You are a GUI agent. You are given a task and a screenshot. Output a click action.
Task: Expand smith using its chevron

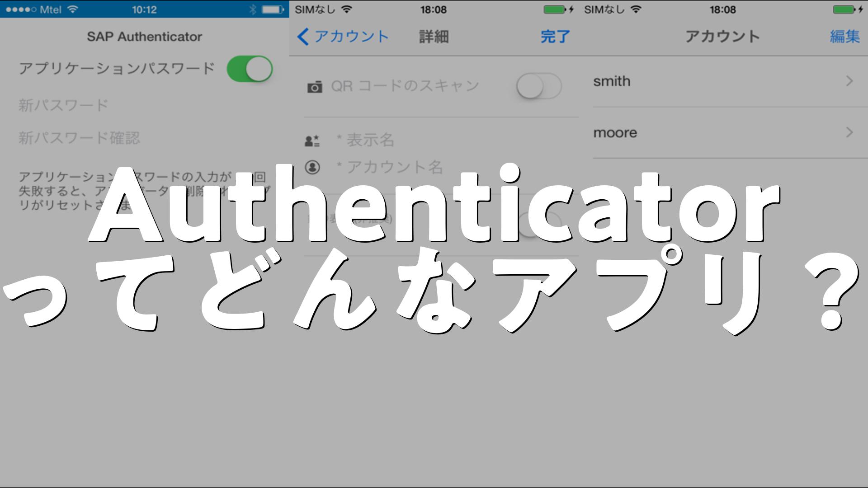coord(849,81)
